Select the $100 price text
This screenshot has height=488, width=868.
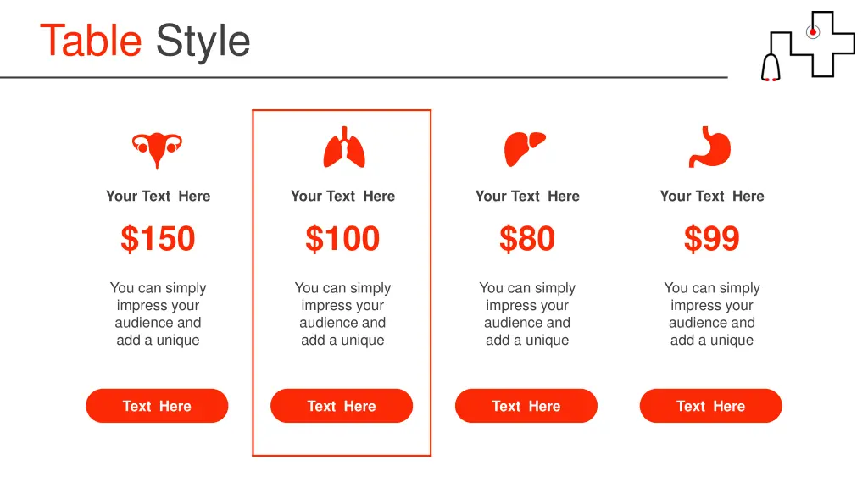(x=342, y=238)
